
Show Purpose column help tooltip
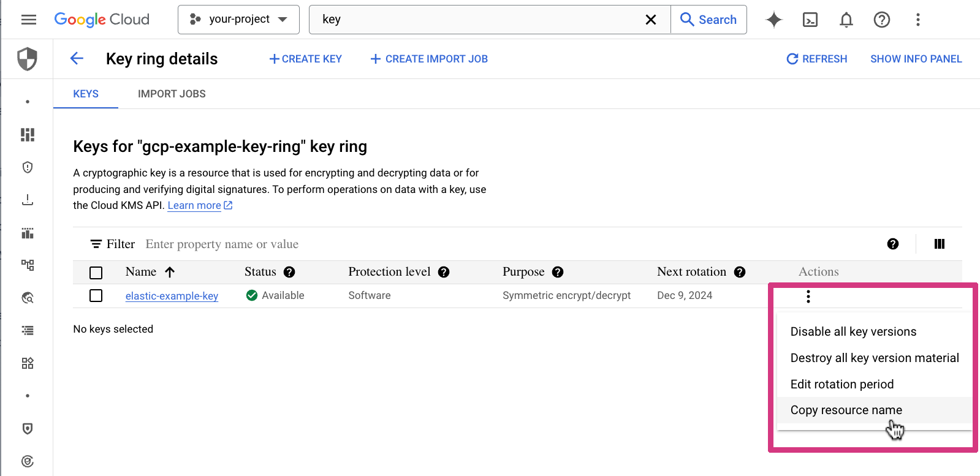click(x=558, y=272)
